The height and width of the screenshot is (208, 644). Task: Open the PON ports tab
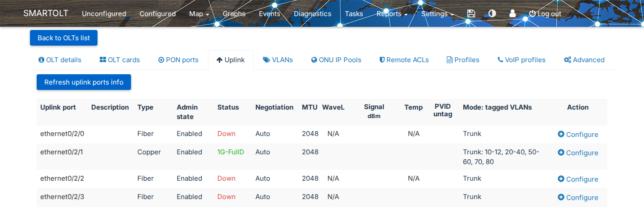coord(178,60)
